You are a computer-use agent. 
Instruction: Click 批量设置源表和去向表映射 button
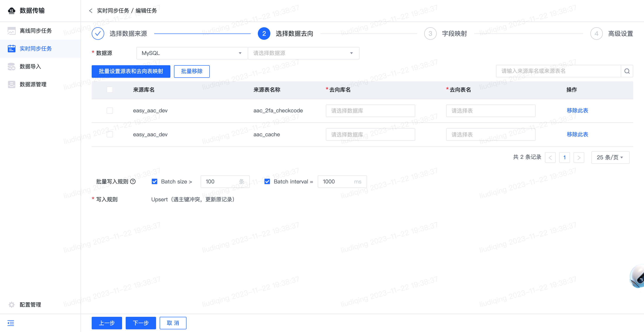pyautogui.click(x=131, y=71)
